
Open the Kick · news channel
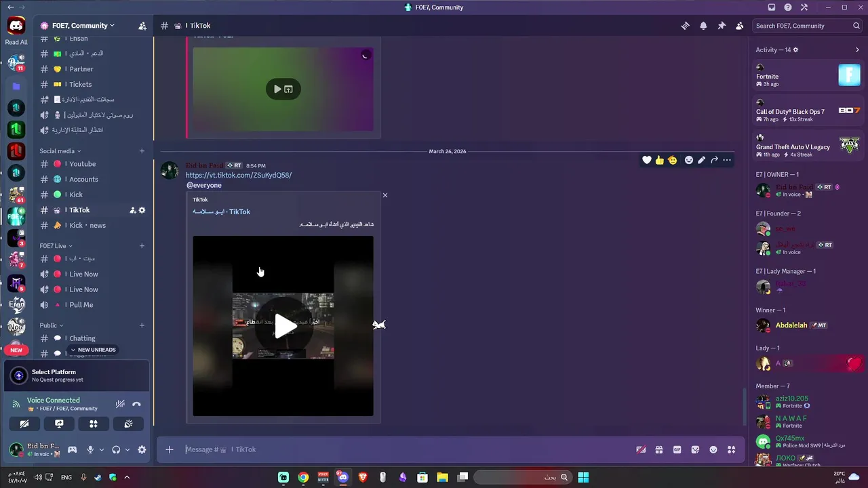(93, 225)
